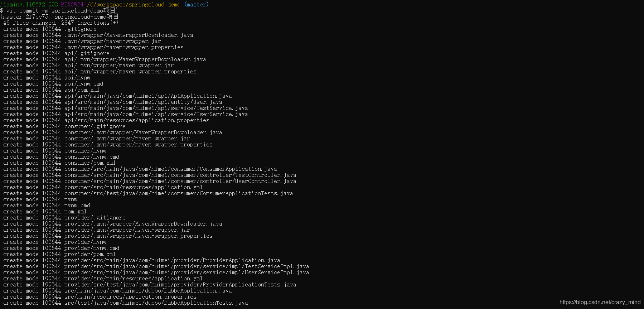Click the ConsumerApplication.java line
Viewport: 644px width, 309px height.
(140, 169)
